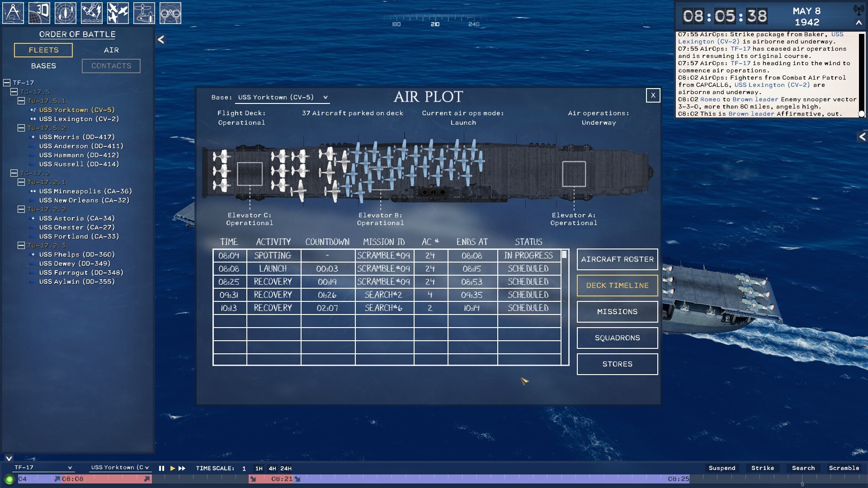Image resolution: width=868 pixels, height=488 pixels.
Task: Select the BASES tab
Action: (43, 66)
